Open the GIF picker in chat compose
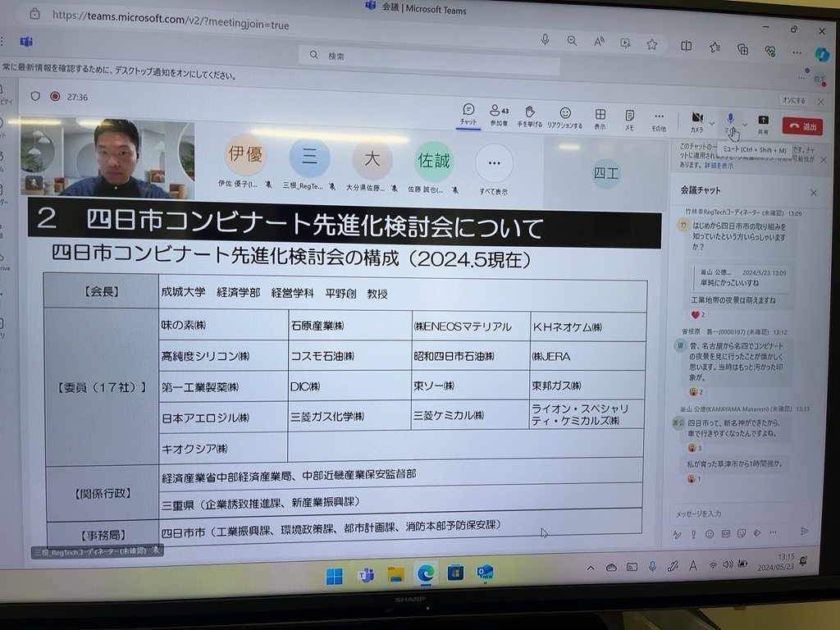 [x=726, y=533]
